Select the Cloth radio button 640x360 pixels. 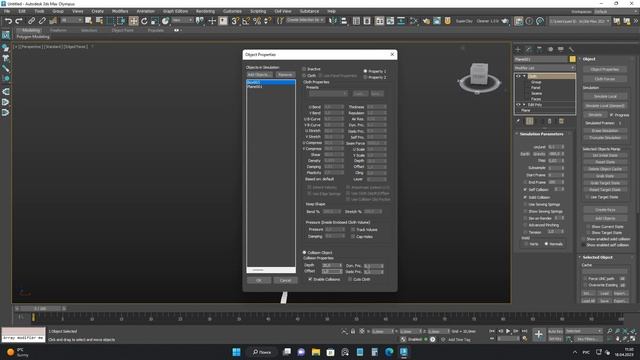tap(304, 76)
